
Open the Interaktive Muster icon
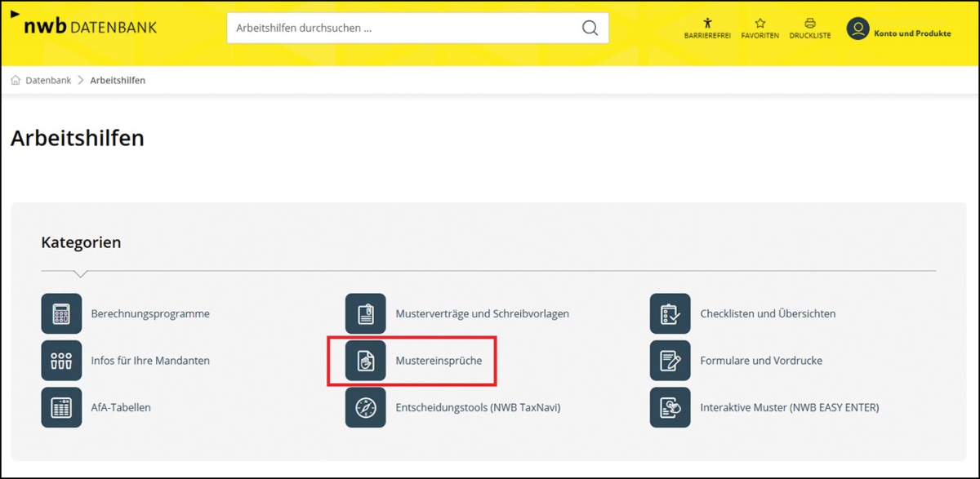[670, 407]
